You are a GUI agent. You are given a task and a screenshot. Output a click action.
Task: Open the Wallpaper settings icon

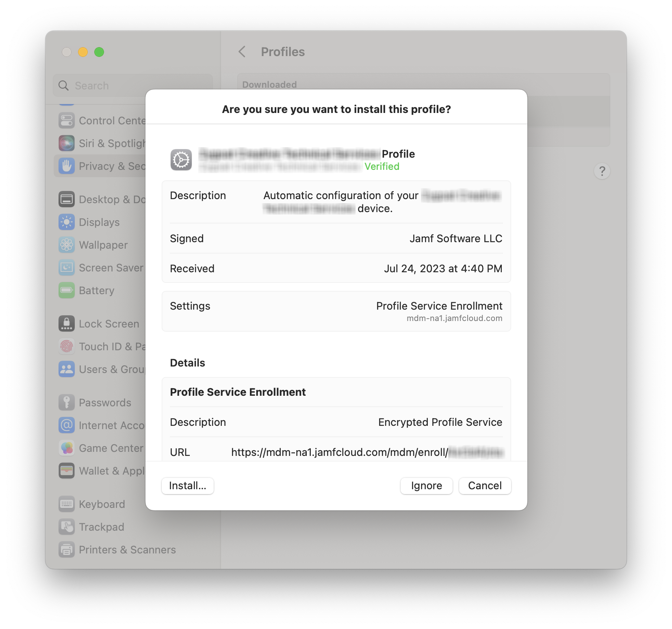(x=67, y=245)
